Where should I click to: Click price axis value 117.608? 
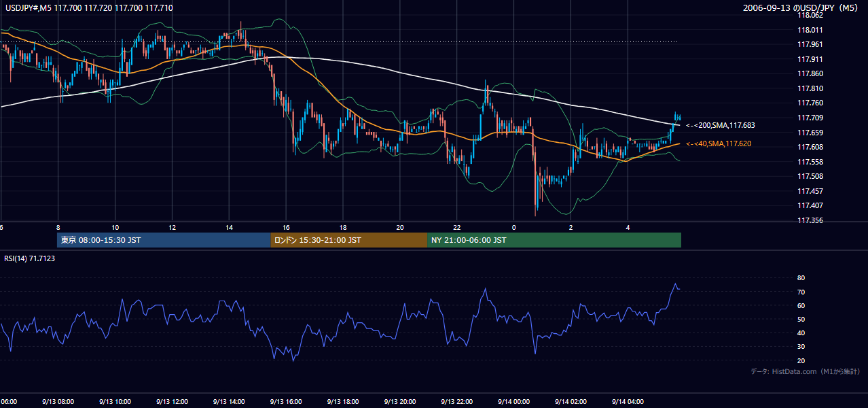tap(810, 147)
